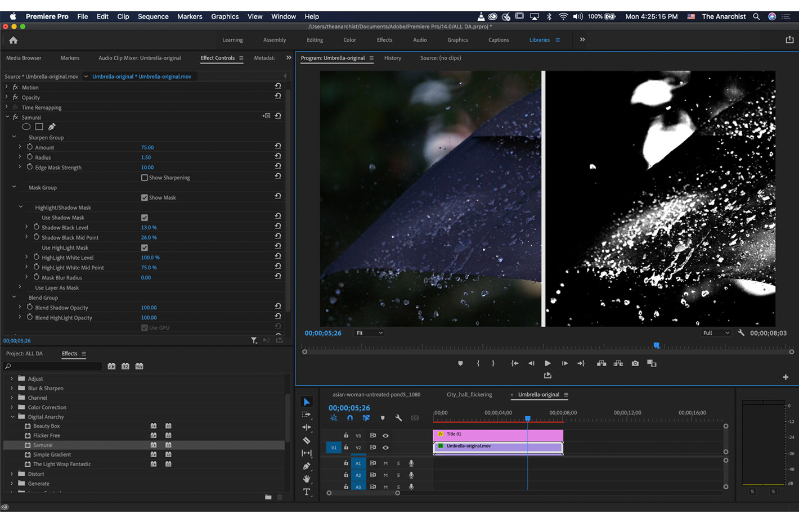Viewport: 799px width, 532px height.
Task: Toggle the V3 track eye visibility
Action: [x=385, y=436]
